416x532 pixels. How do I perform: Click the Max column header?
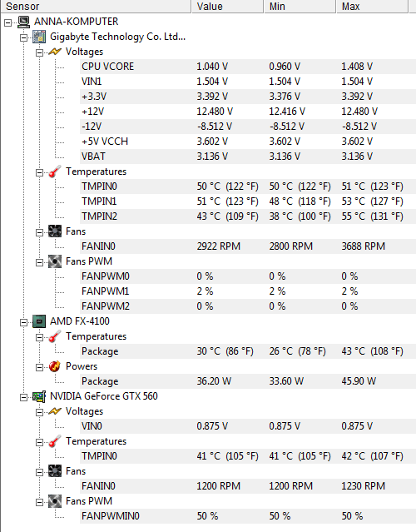click(x=372, y=7)
